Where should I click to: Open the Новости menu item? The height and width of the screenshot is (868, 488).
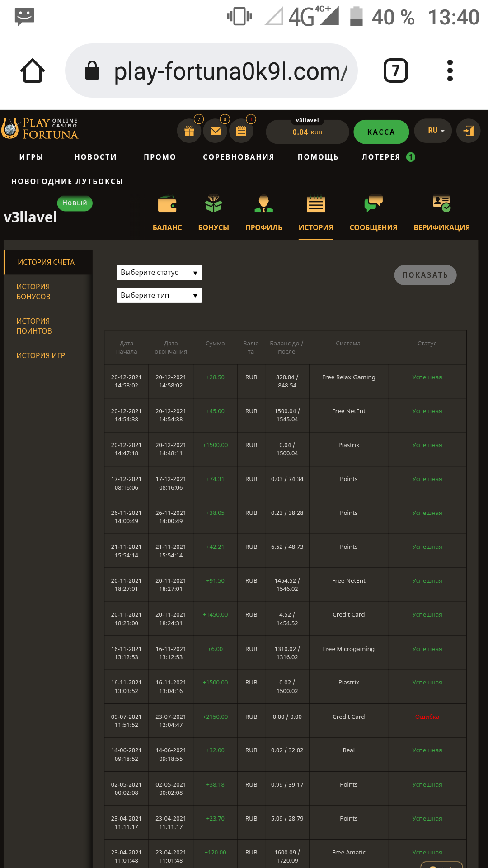click(x=96, y=157)
